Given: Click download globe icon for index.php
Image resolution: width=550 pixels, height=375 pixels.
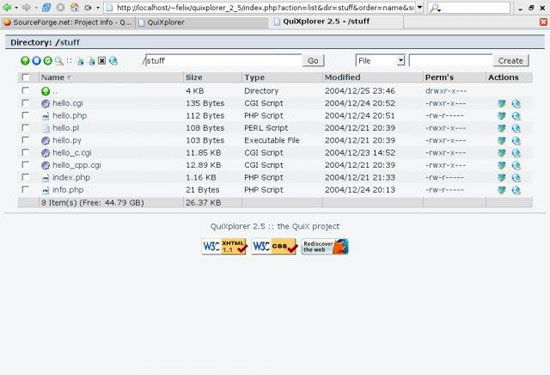Looking at the screenshot, I should tap(516, 178).
